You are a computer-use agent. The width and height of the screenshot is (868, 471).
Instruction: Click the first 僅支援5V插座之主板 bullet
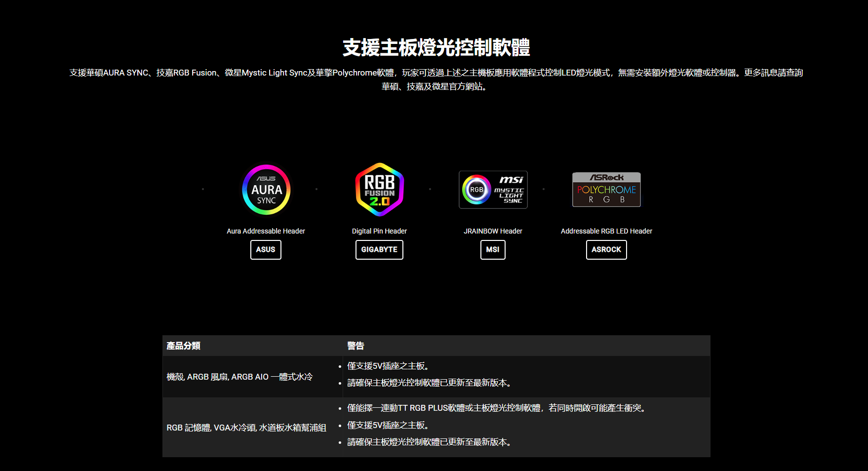click(388, 366)
